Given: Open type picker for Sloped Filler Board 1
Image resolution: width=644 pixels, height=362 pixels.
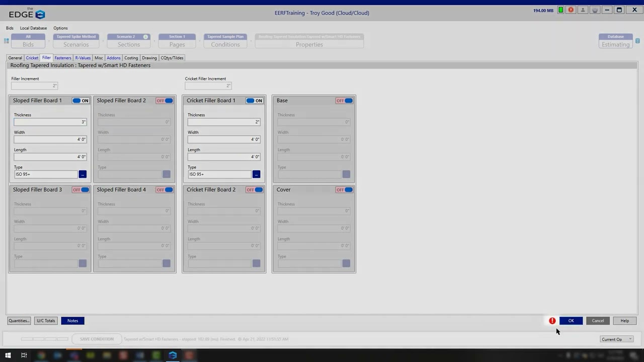Looking at the screenshot, I should pyautogui.click(x=83, y=174).
